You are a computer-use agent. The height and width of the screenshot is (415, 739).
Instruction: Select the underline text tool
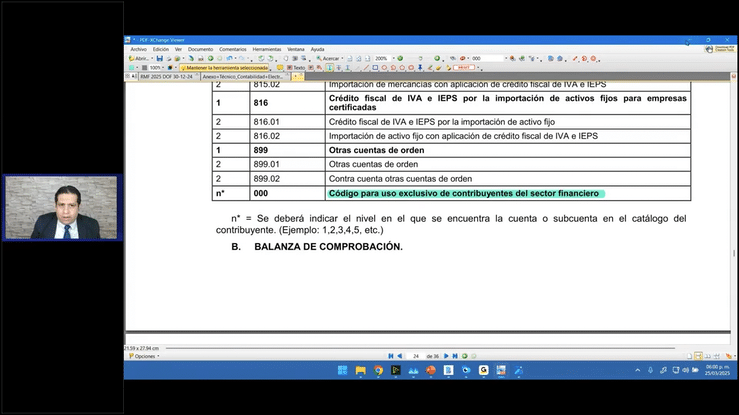tap(347, 67)
